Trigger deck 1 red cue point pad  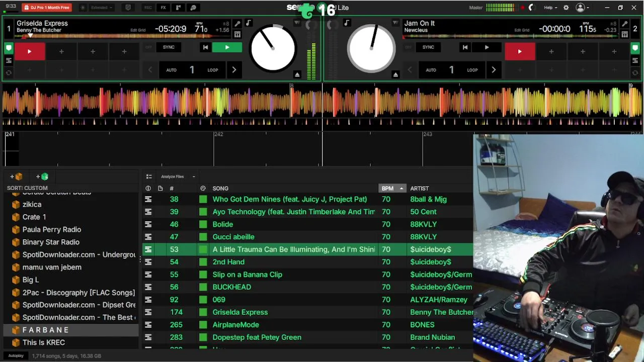pos(30,51)
